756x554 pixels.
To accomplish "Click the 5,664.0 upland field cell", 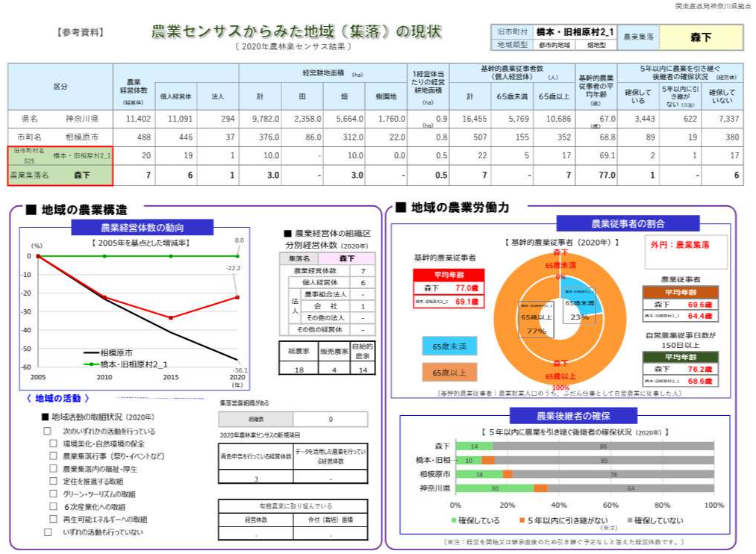I will (344, 119).
